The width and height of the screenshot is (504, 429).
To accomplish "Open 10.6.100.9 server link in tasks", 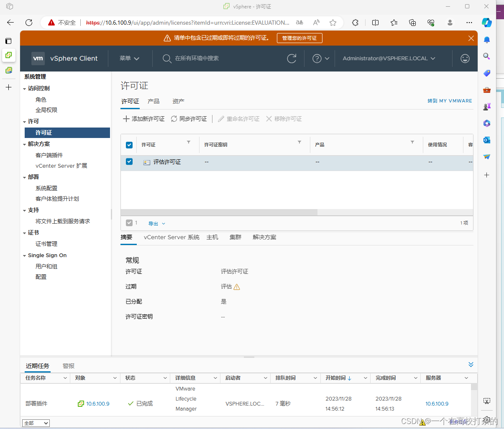I will pyautogui.click(x=437, y=403).
